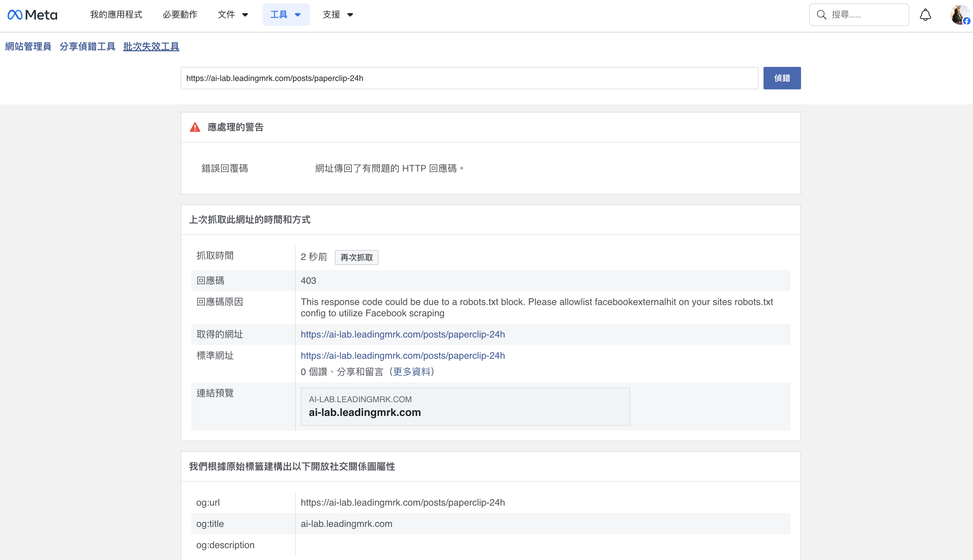Click the '2 秒前' scrape time text
Viewport: 973px width, 560px height.
(x=314, y=257)
